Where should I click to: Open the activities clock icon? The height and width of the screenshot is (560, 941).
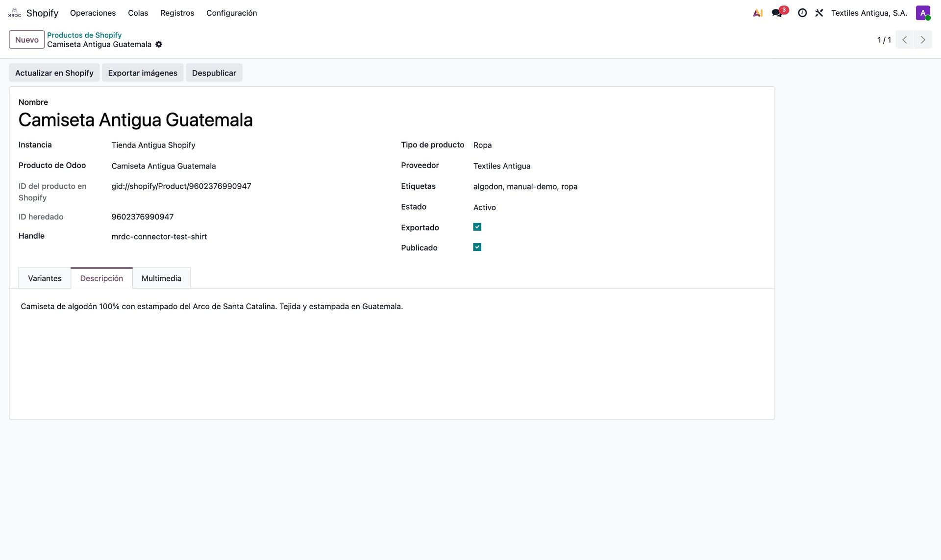(802, 13)
